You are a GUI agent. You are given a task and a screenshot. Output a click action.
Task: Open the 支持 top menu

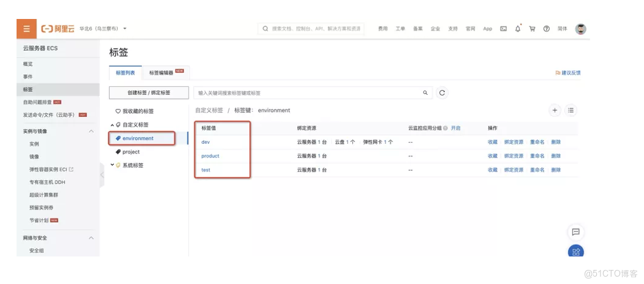453,29
